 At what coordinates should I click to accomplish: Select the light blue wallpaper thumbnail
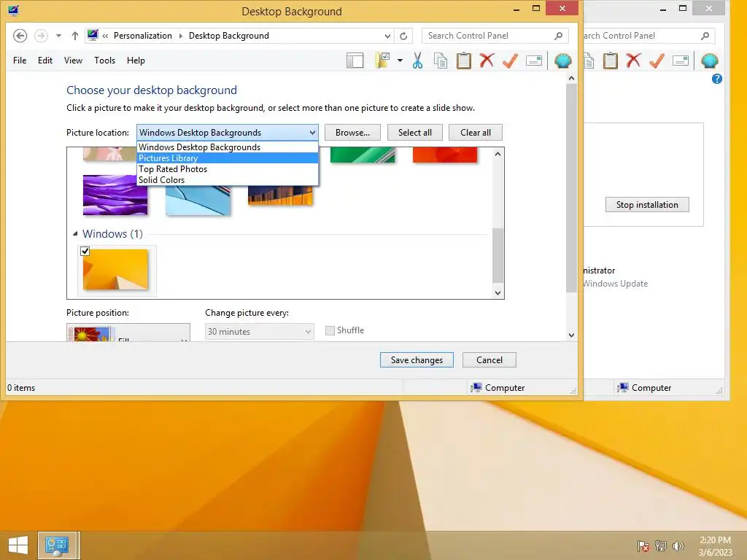198,201
